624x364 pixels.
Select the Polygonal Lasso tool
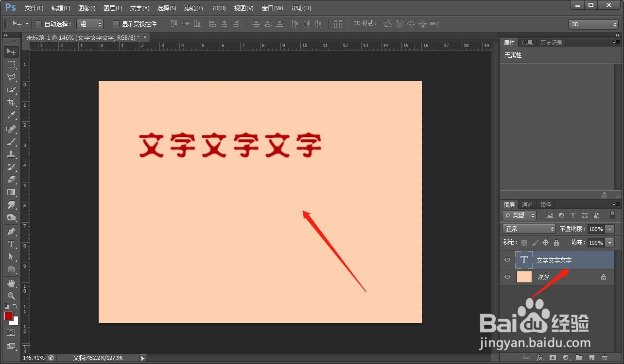point(11,77)
